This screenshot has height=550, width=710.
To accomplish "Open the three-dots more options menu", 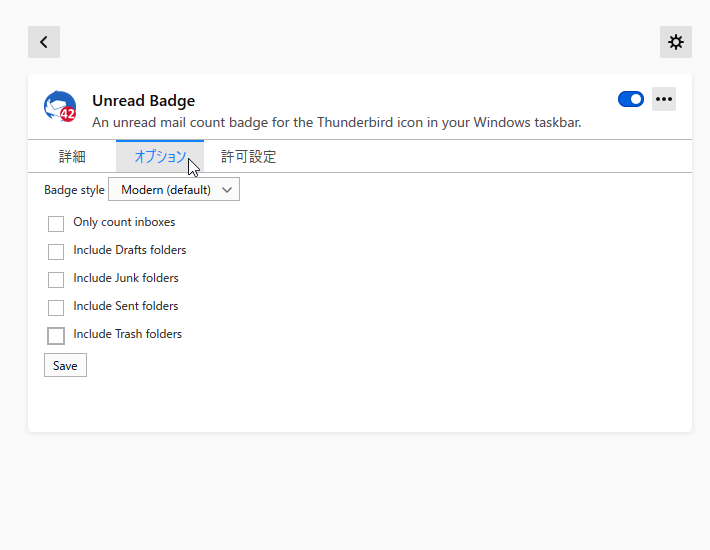I will click(x=664, y=99).
